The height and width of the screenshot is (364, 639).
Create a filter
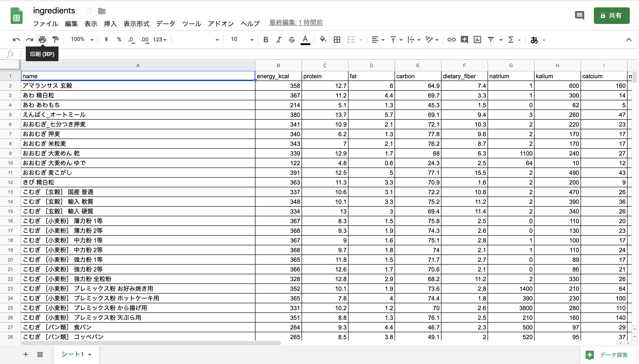(491, 40)
